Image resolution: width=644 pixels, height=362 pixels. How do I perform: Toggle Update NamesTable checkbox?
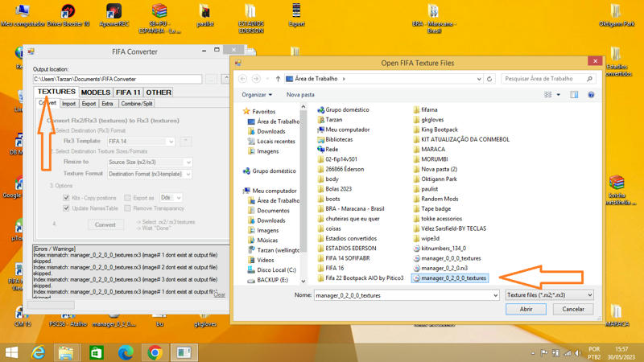(66, 208)
